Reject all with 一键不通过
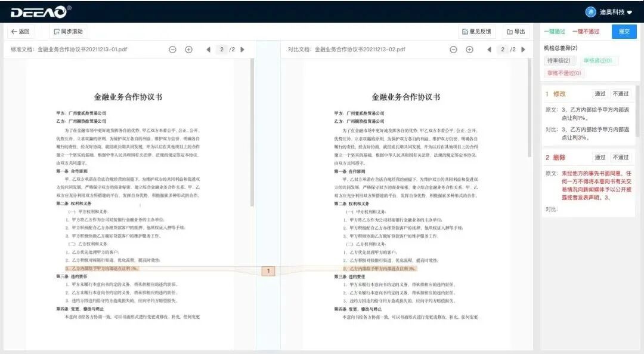This screenshot has width=644, height=354. tap(586, 32)
